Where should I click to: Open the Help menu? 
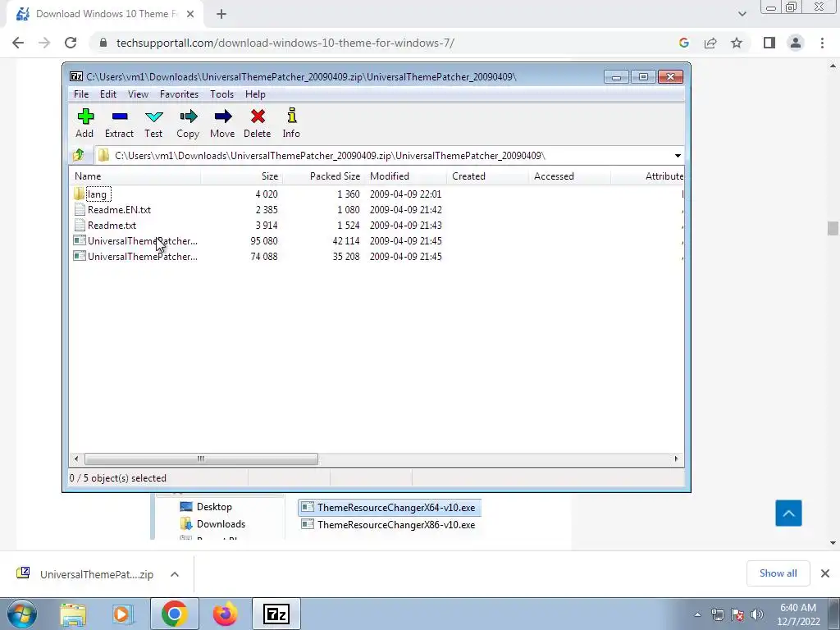[256, 94]
